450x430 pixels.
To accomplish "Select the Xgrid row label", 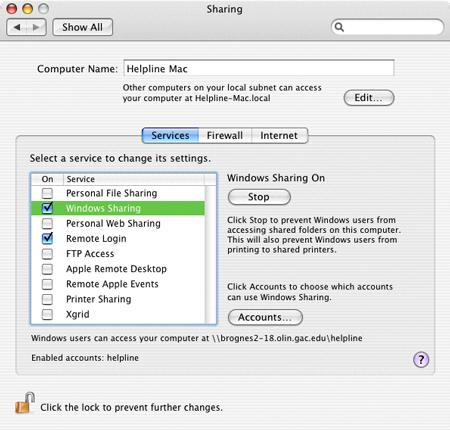I will point(78,314).
